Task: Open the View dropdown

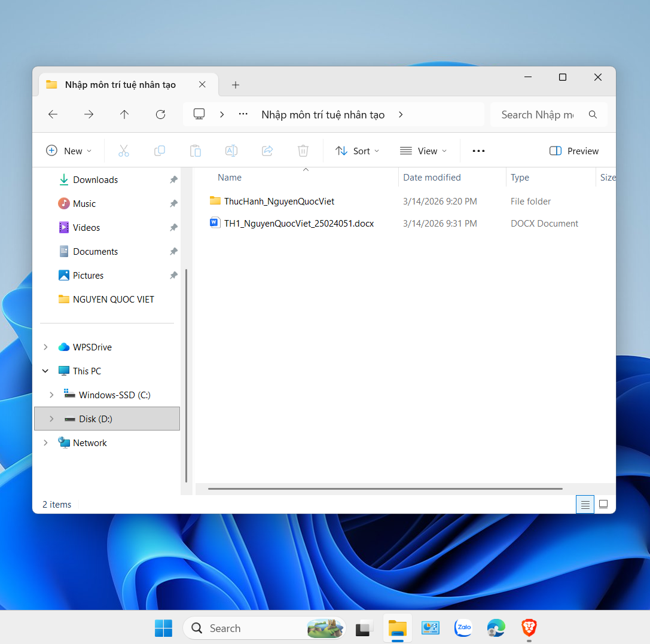Action: tap(423, 151)
